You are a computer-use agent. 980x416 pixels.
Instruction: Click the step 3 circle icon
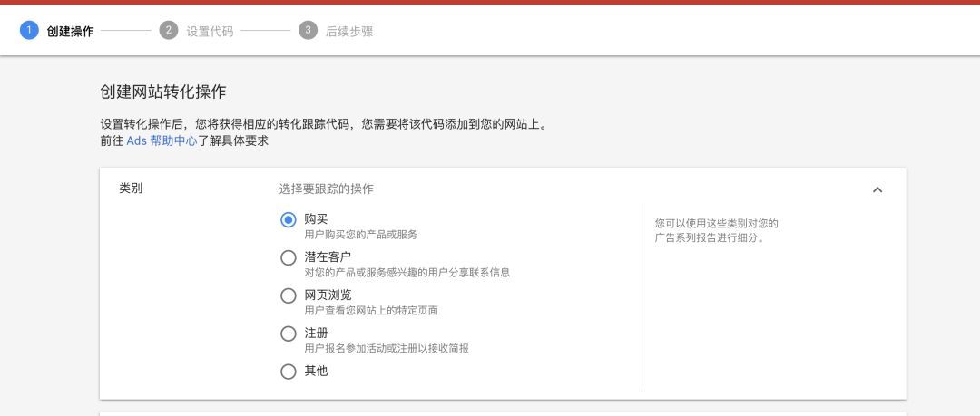point(309,30)
